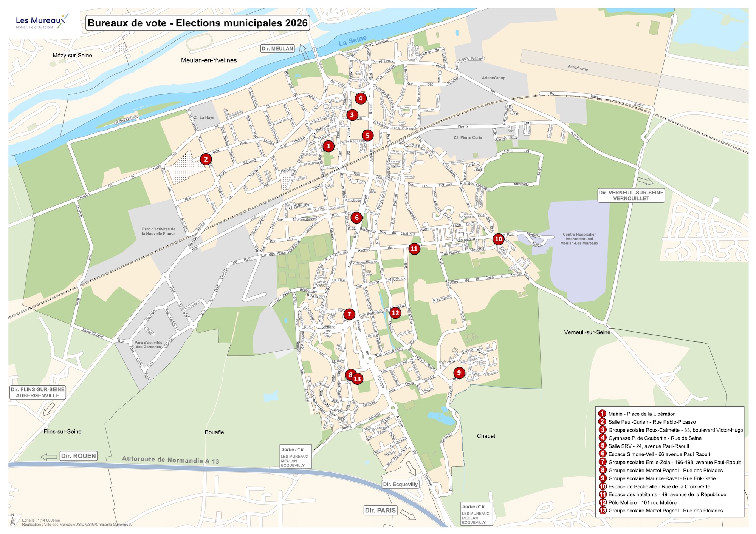Click arrow beside Dir. ROUEN sign

coord(49,457)
